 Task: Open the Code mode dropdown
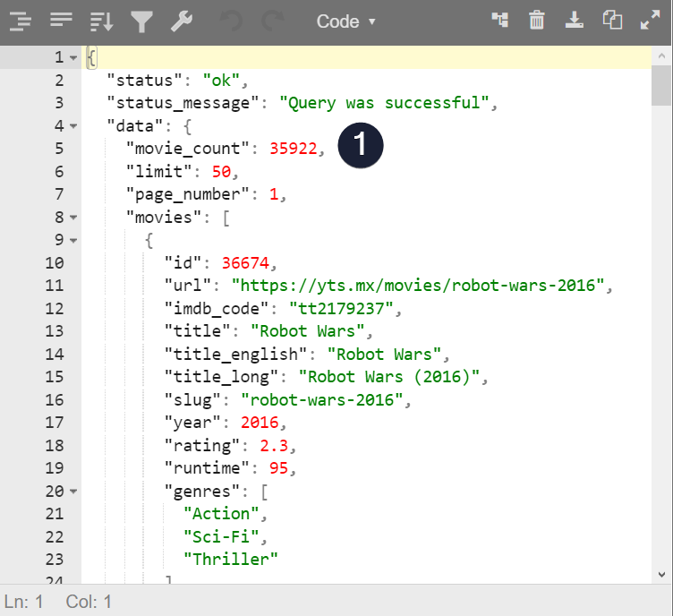[346, 21]
